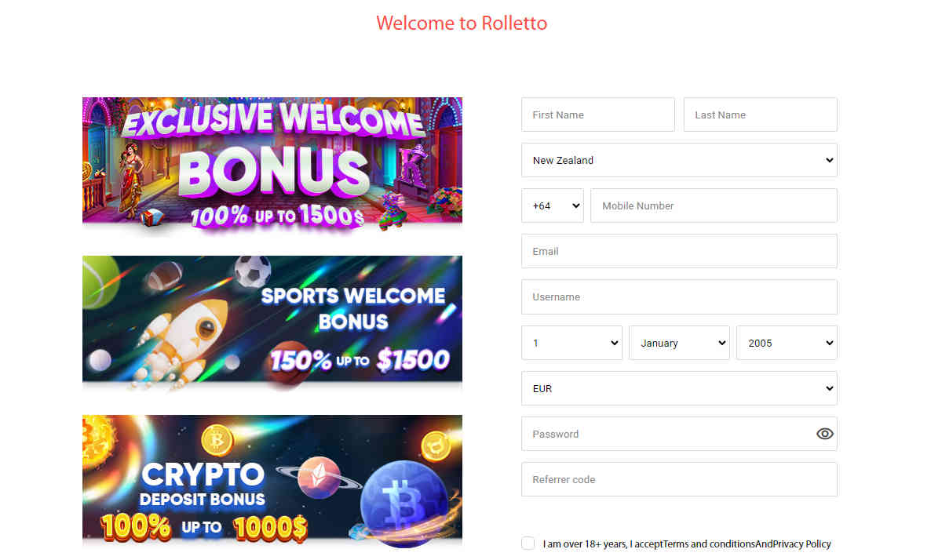Click the Referrer code field
The height and width of the screenshot is (560, 942).
(679, 479)
